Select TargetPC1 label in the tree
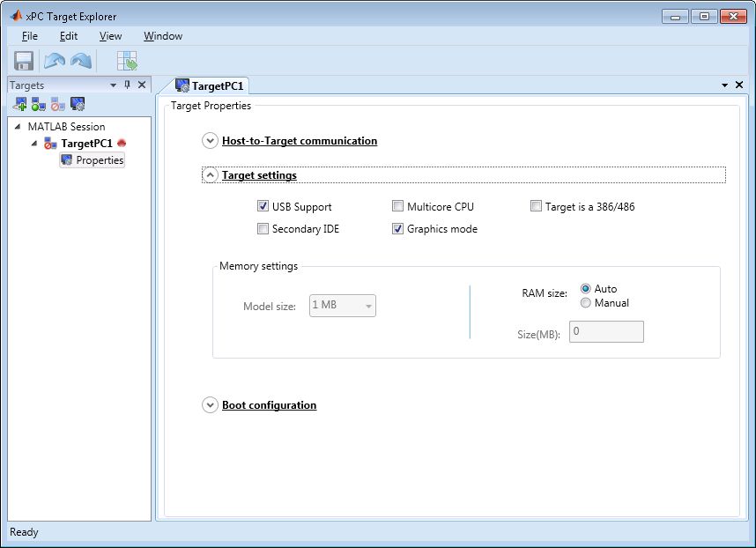Viewport: 756px width, 548px height. pos(86,143)
